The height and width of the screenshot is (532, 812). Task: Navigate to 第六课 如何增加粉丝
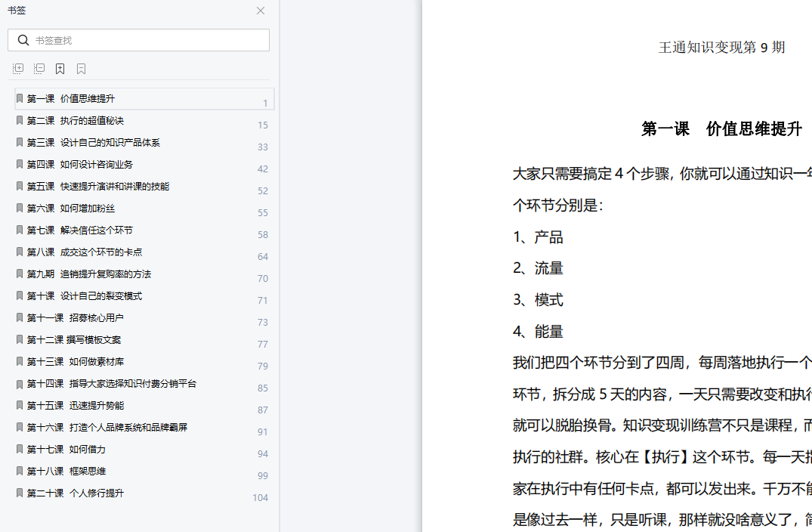[x=70, y=208]
